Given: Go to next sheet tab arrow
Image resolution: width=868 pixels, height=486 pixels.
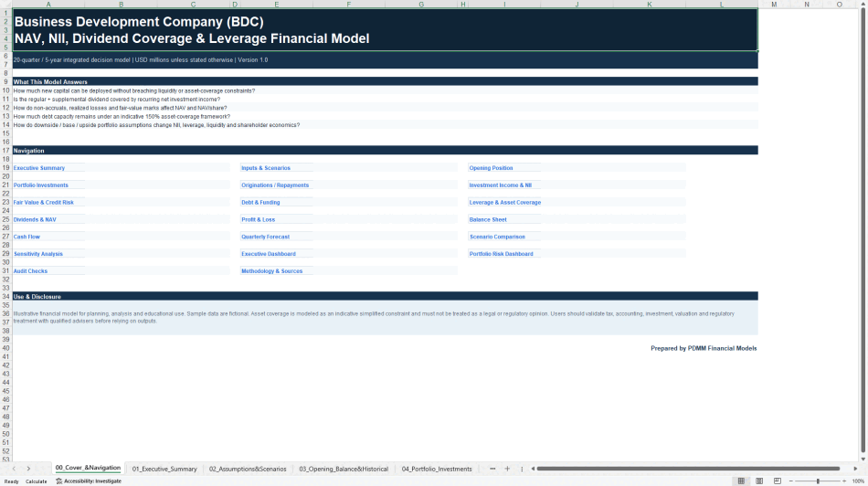Looking at the screenshot, I should pyautogui.click(x=29, y=469).
